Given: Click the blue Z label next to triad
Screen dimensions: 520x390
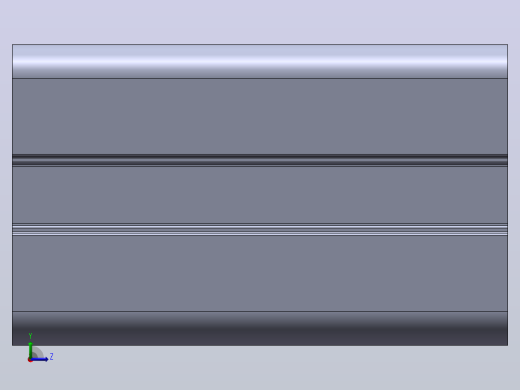Looking at the screenshot, I should [x=51, y=357].
